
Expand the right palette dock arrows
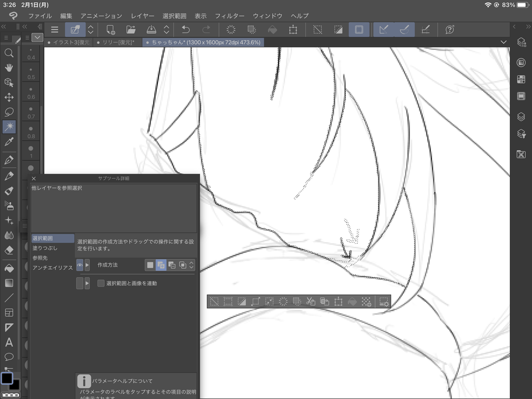point(528,27)
